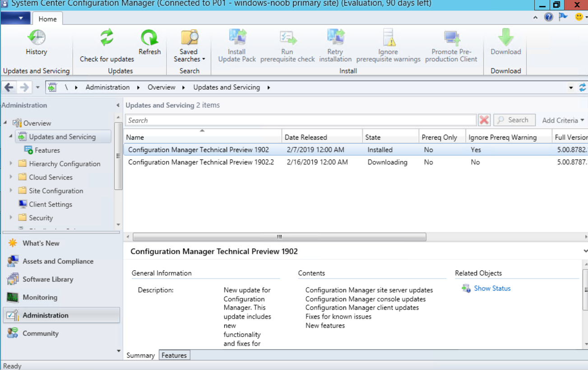Switch to Summary tab
The image size is (588, 370).
(140, 355)
